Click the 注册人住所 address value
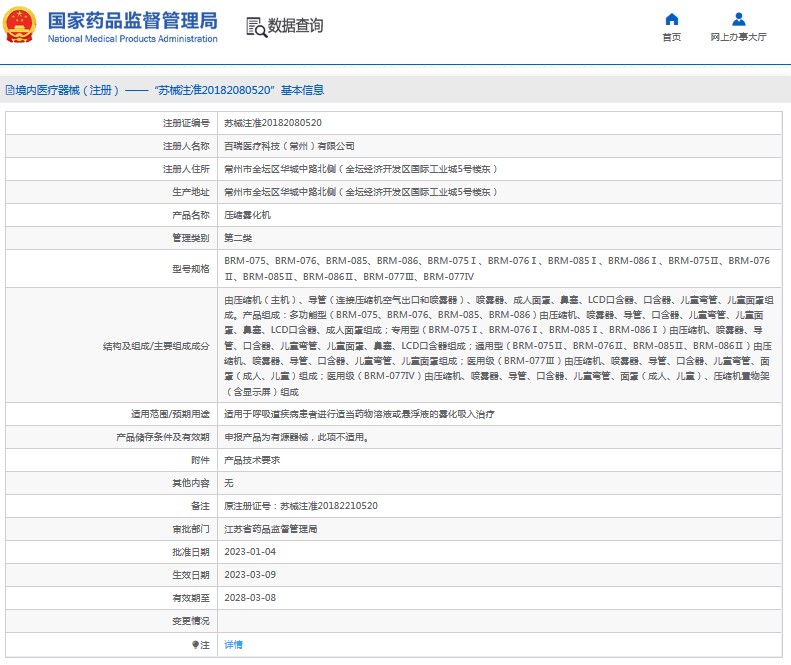791x665 pixels. click(361, 169)
